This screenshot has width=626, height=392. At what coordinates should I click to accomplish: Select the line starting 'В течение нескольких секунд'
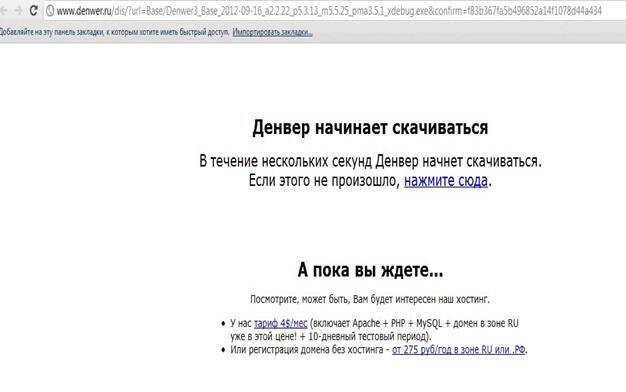click(370, 161)
